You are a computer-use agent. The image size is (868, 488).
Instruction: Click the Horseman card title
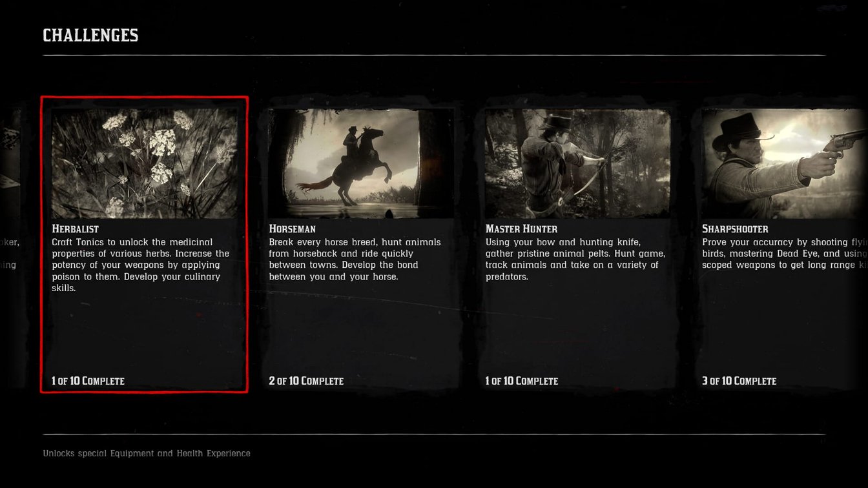pyautogui.click(x=293, y=229)
